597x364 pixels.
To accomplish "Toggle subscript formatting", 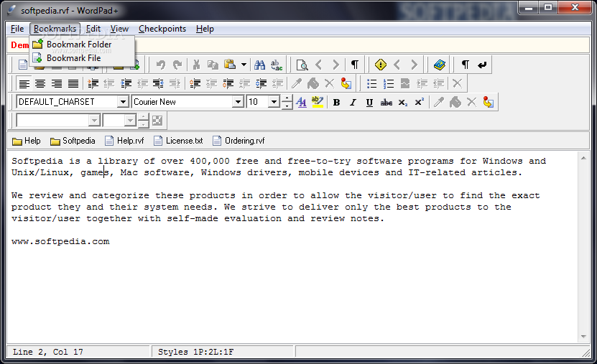I will click(x=403, y=103).
